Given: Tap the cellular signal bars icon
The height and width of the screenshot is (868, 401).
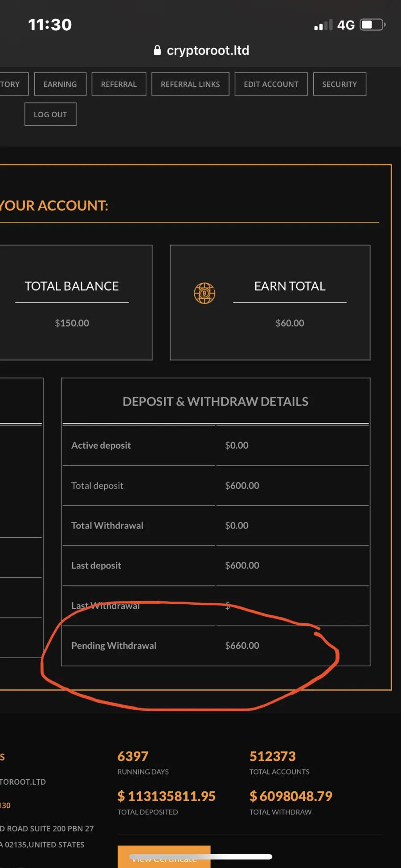Looking at the screenshot, I should [323, 25].
